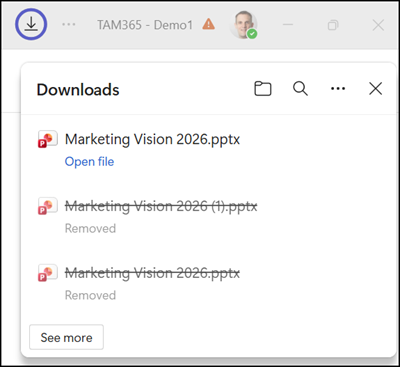This screenshot has width=400, height=367.
Task: Click PowerPoint icon of (1).pptx entry
Action: (47, 206)
